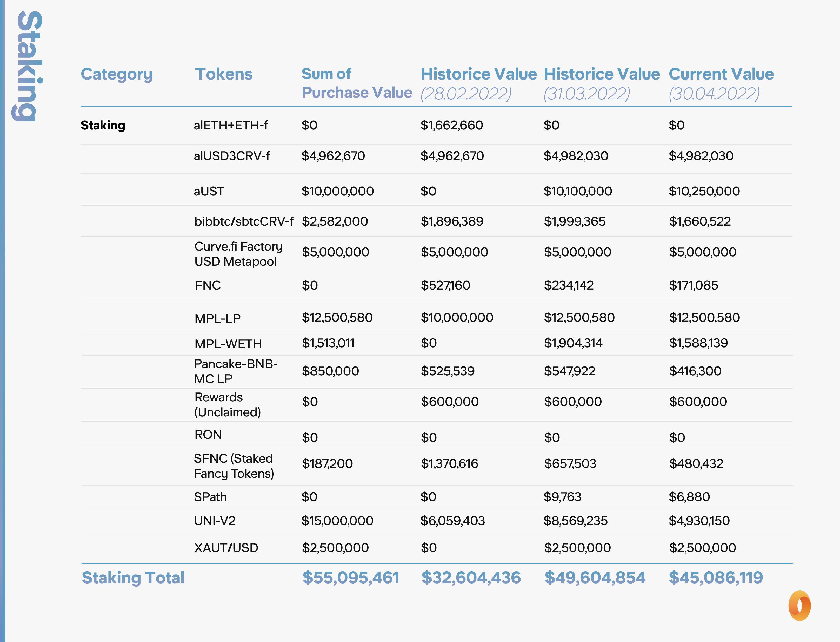Screen dimensions: 840x642
Task: Select the XAUT/USD token name
Action: pyautogui.click(x=226, y=548)
